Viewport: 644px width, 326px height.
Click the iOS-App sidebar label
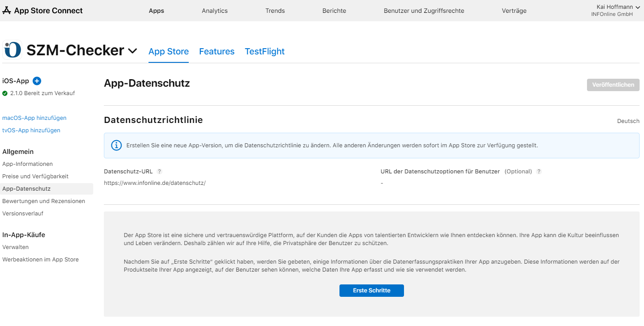[16, 81]
